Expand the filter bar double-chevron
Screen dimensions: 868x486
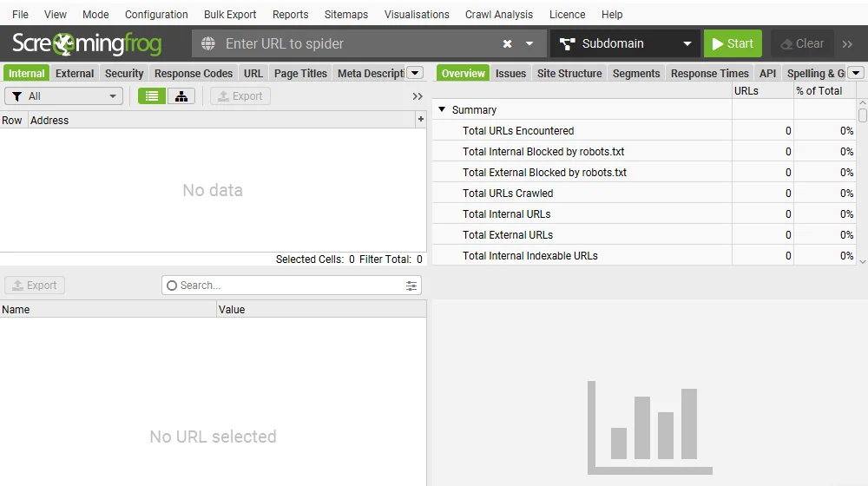[418, 96]
